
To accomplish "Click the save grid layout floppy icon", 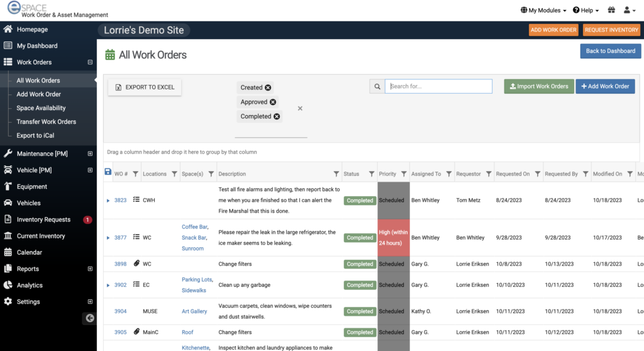I will click(x=108, y=172).
